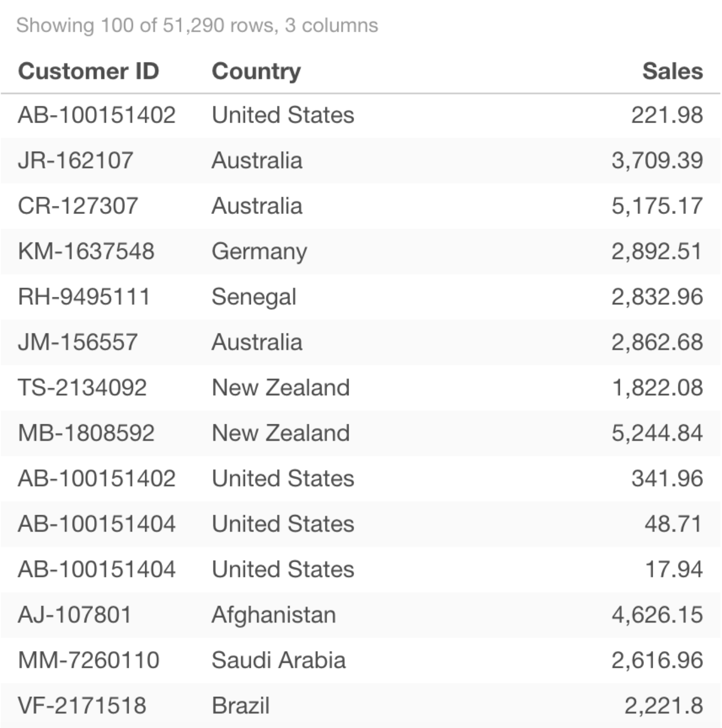The width and height of the screenshot is (722, 728).
Task: Click sales value 48.71
Action: point(674,524)
